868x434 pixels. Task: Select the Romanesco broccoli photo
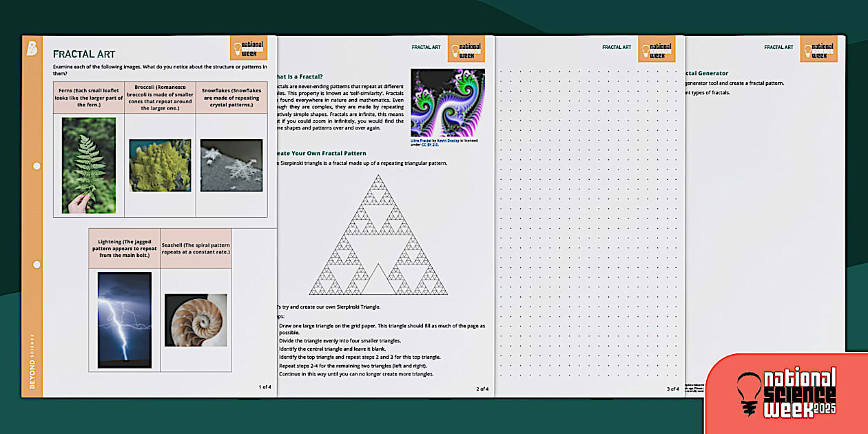(160, 165)
